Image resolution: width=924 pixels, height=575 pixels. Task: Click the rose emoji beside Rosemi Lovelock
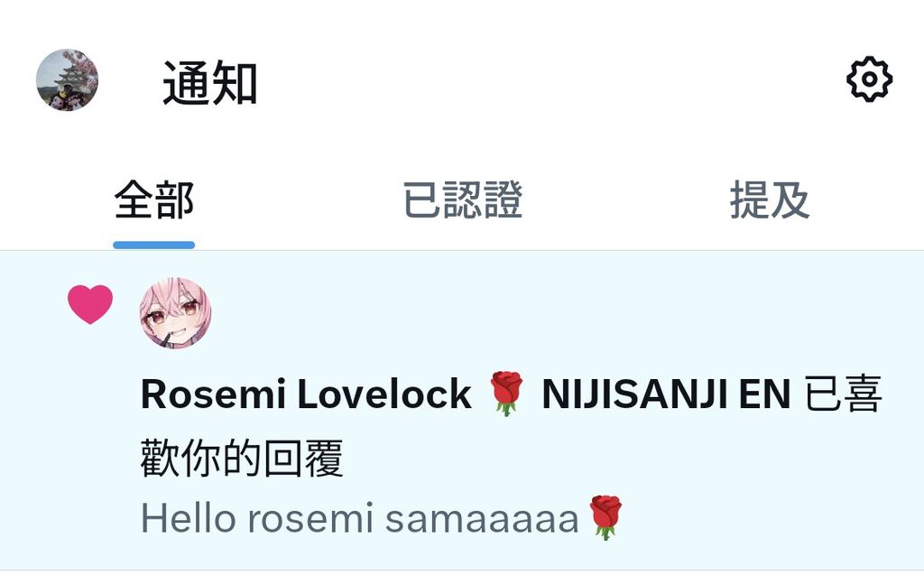(x=506, y=394)
